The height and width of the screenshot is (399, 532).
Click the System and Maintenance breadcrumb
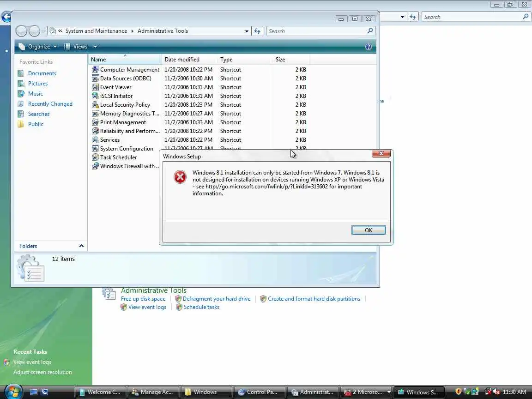96,31
